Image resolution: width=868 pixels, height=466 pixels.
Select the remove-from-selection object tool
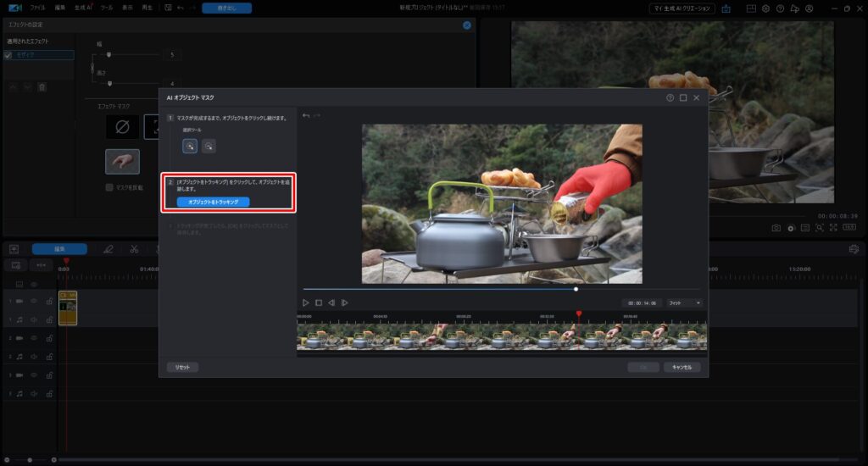click(209, 146)
